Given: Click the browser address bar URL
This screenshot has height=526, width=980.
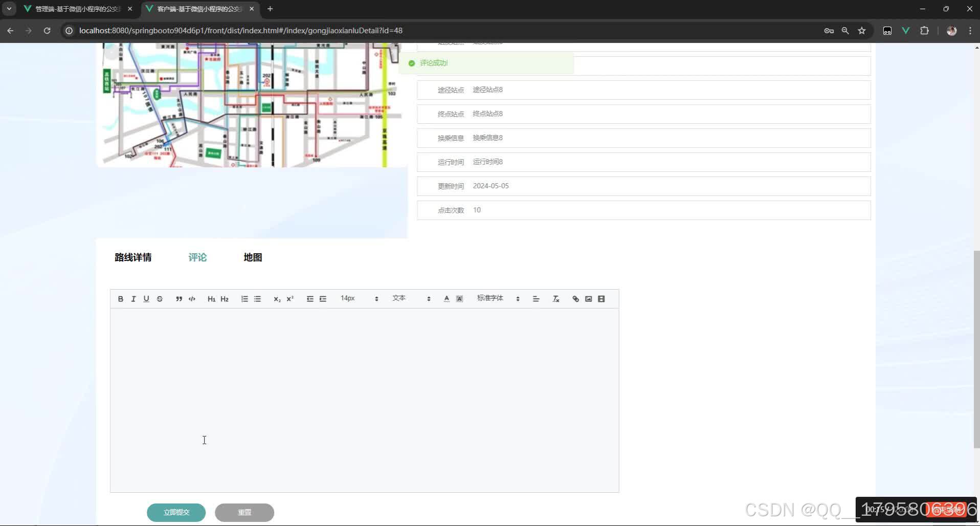Looking at the screenshot, I should coord(241,31).
